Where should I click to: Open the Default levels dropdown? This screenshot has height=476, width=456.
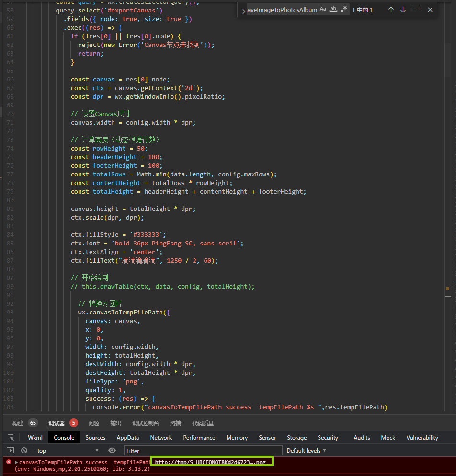coord(306,451)
